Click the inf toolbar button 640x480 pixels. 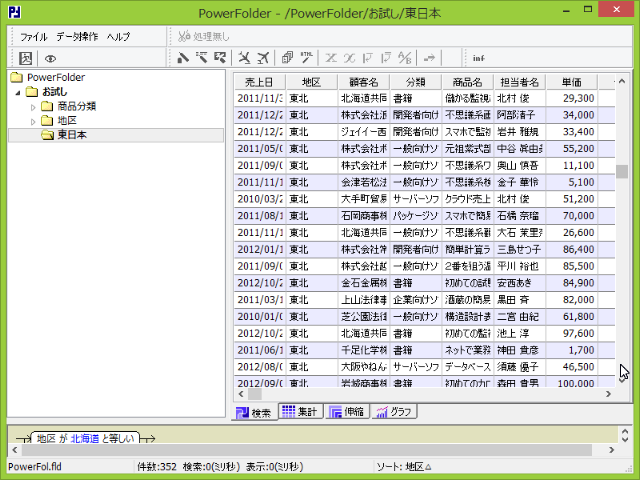[478, 58]
